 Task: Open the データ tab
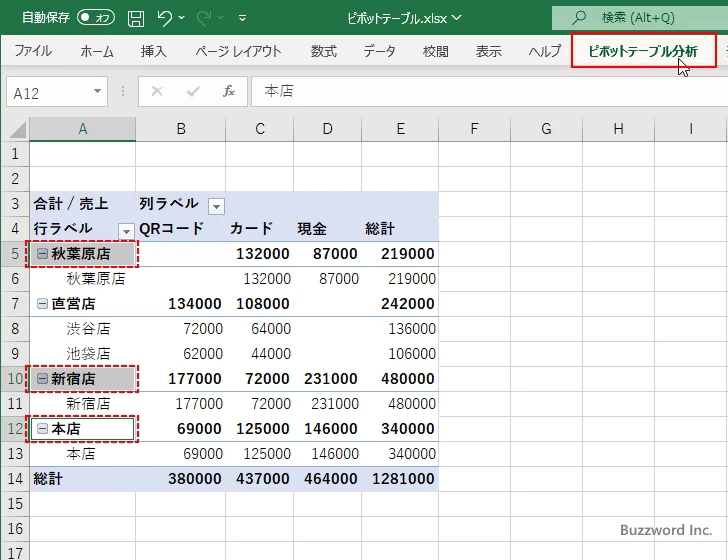click(379, 51)
